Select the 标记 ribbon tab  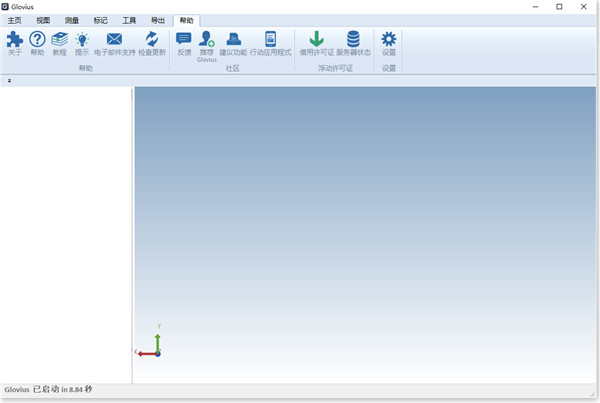[x=101, y=20]
